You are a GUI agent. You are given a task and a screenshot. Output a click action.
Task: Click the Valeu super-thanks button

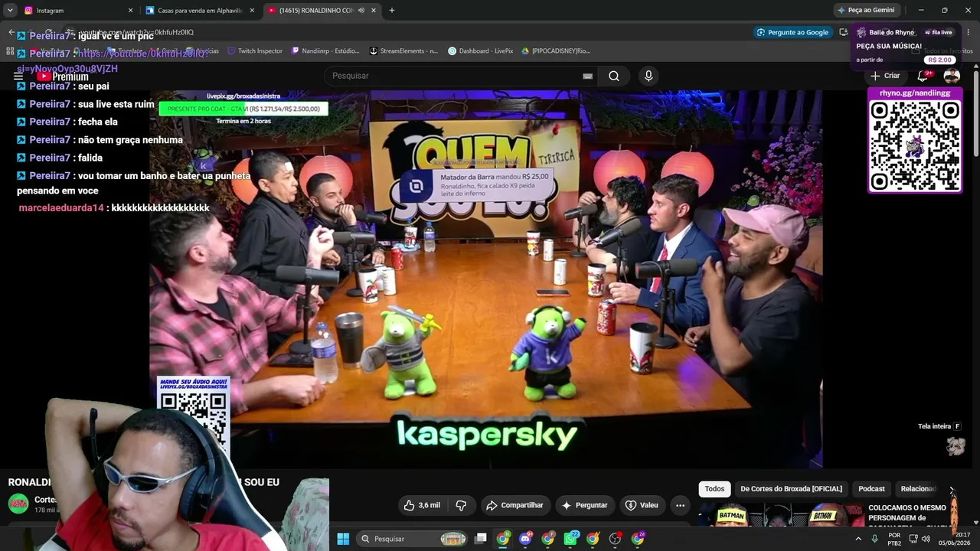coord(642,505)
